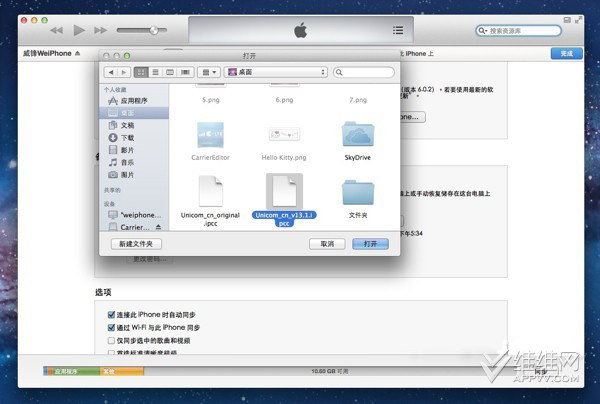Select 桌面 in the sidebar

pos(134,113)
